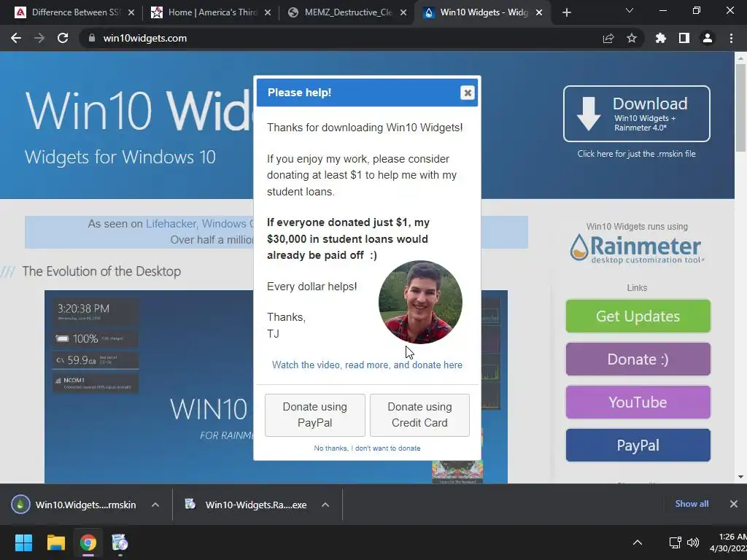Expand options for Win10-Widgets exe download

pyautogui.click(x=325, y=505)
